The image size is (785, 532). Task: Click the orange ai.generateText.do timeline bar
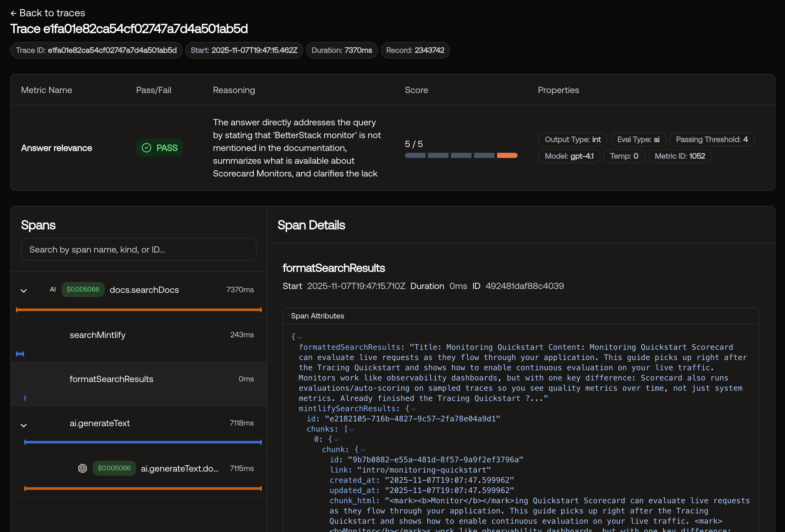pyautogui.click(x=143, y=489)
